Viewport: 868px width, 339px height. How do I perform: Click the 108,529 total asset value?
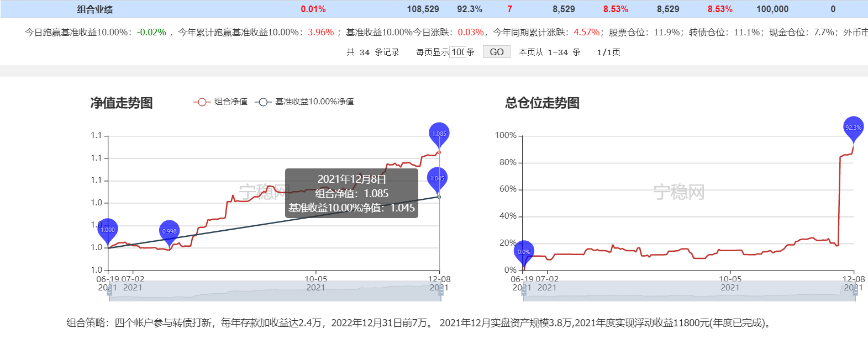423,9
